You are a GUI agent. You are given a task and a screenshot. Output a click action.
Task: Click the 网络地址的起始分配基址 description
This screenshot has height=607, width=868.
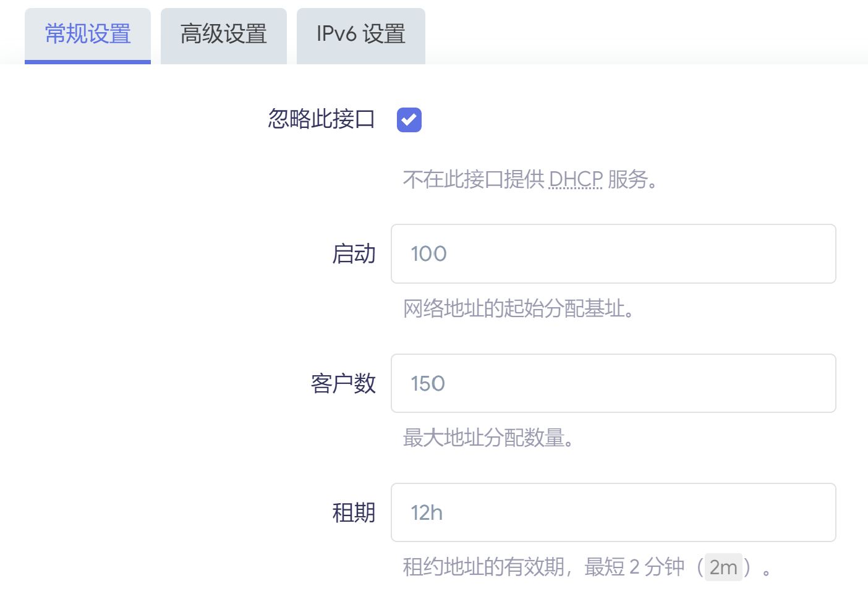click(x=519, y=308)
